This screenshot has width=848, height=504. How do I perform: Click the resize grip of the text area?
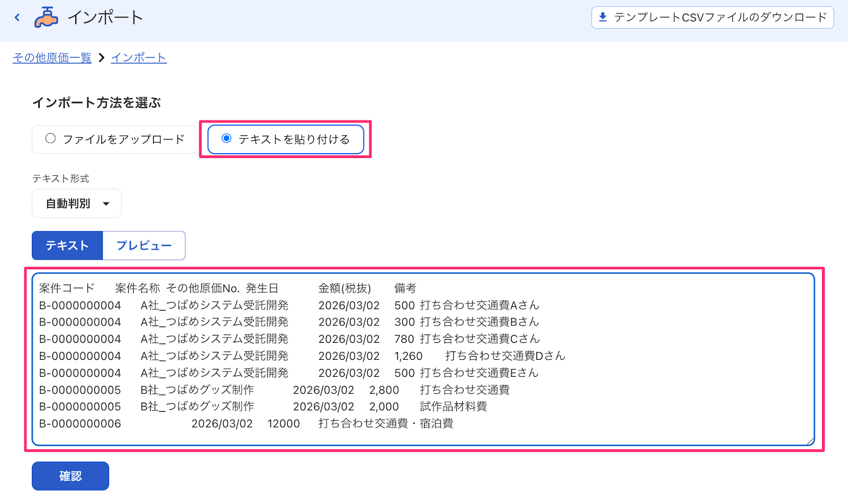pos(810,441)
